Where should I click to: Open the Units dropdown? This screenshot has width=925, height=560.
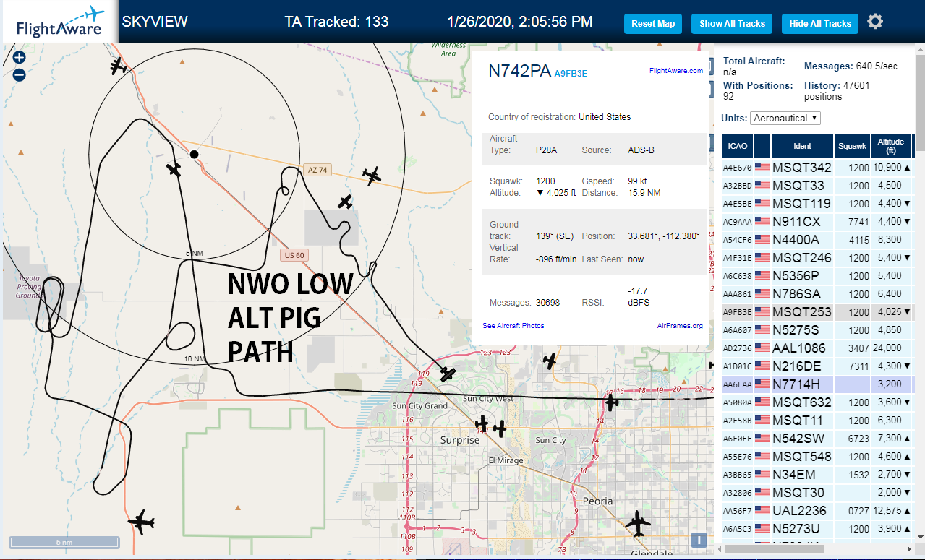[785, 118]
